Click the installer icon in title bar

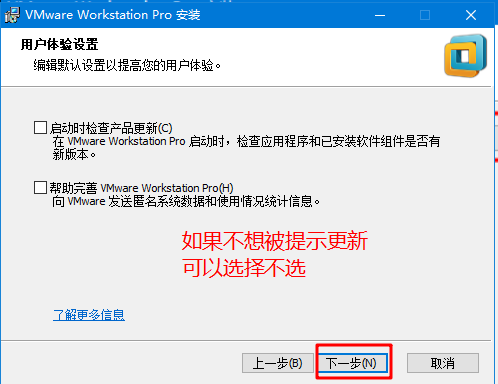[12, 15]
